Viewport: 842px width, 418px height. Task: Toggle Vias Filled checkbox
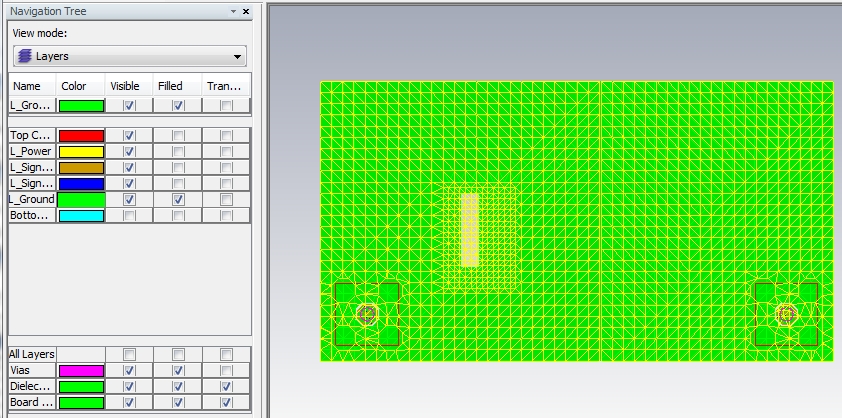coord(178,371)
